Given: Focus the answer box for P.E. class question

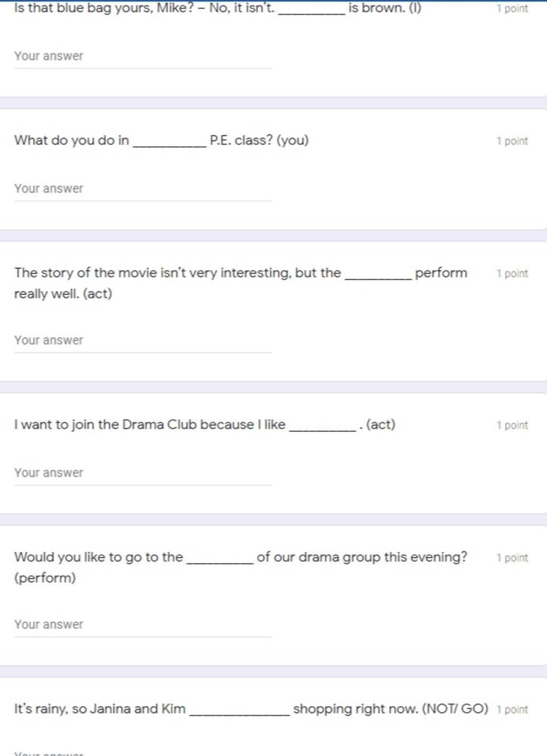Looking at the screenshot, I should click(x=143, y=189).
